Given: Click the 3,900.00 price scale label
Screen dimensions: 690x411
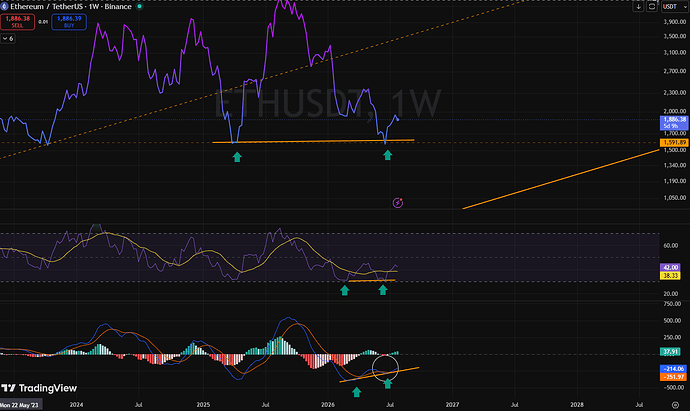Looking at the screenshot, I should (x=675, y=22).
